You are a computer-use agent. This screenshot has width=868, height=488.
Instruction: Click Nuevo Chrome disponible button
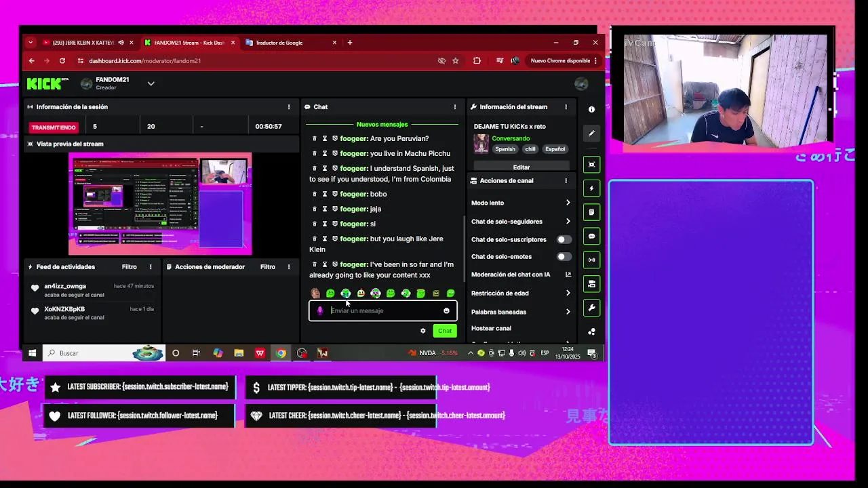click(x=560, y=61)
